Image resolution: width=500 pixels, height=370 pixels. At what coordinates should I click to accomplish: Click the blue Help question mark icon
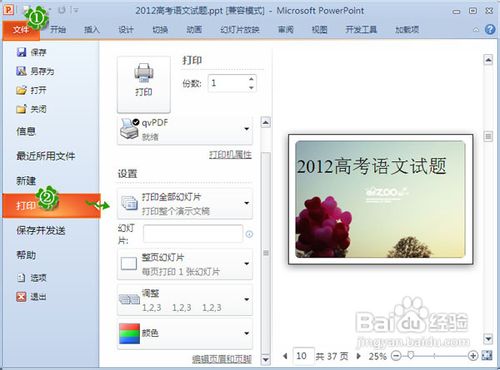point(490,30)
